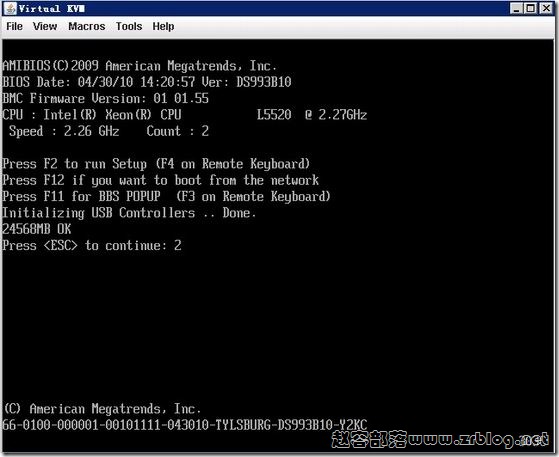Minimize the Virtual KVM window
The width and height of the screenshot is (559, 457).
[x=516, y=8]
